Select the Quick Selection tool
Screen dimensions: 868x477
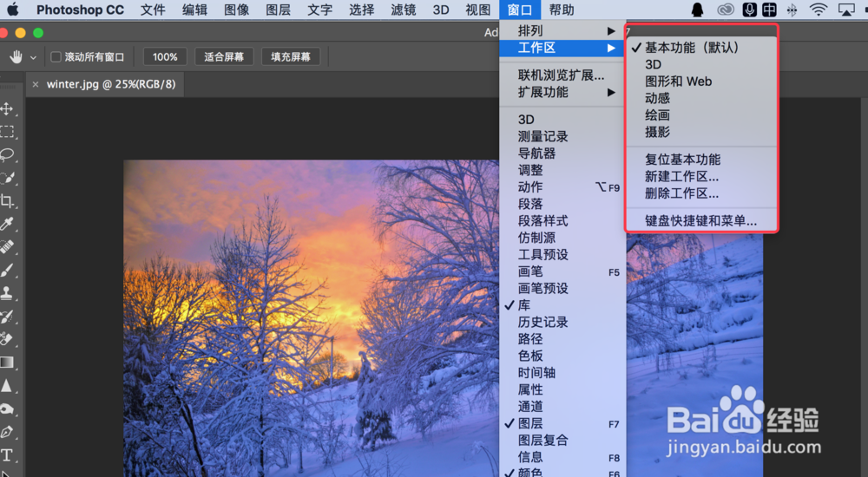(7, 178)
